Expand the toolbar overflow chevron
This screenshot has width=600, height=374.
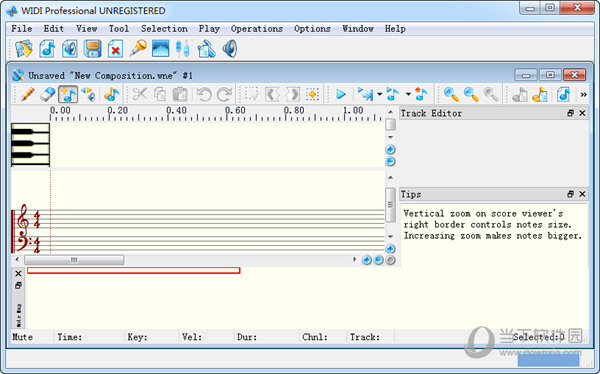point(583,95)
